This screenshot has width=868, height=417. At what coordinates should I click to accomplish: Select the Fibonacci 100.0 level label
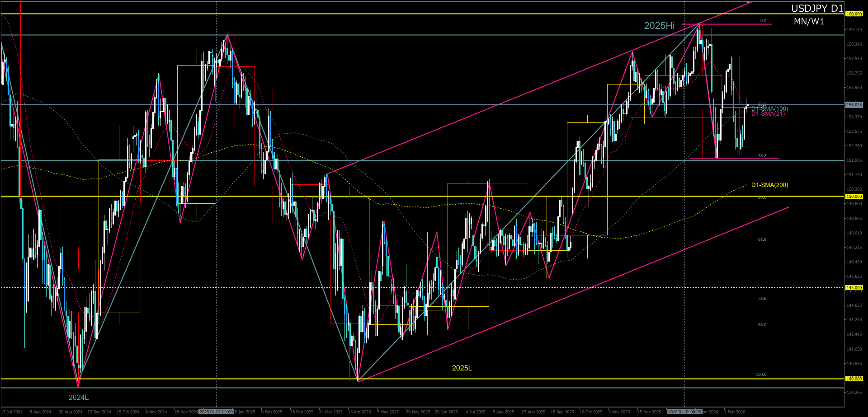pyautogui.click(x=761, y=375)
